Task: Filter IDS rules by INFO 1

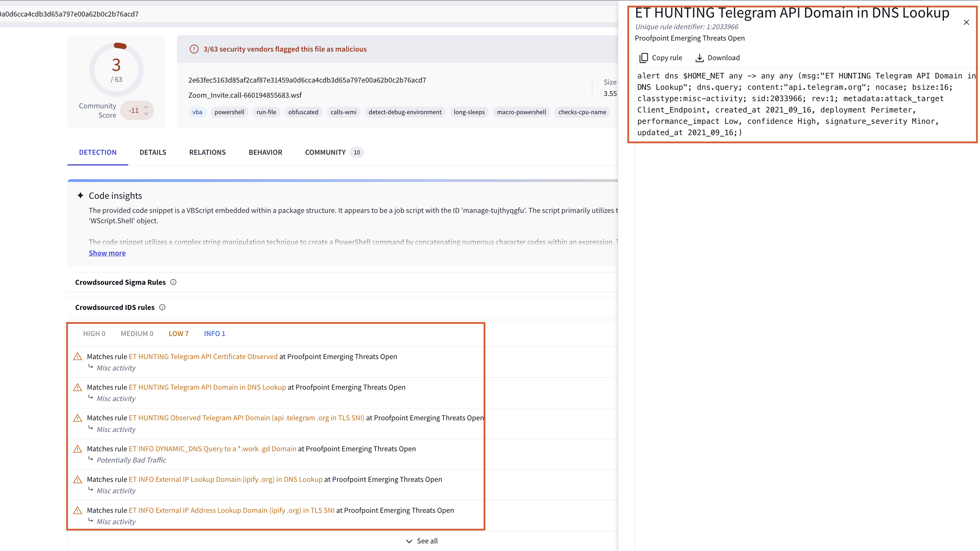Action: click(215, 334)
